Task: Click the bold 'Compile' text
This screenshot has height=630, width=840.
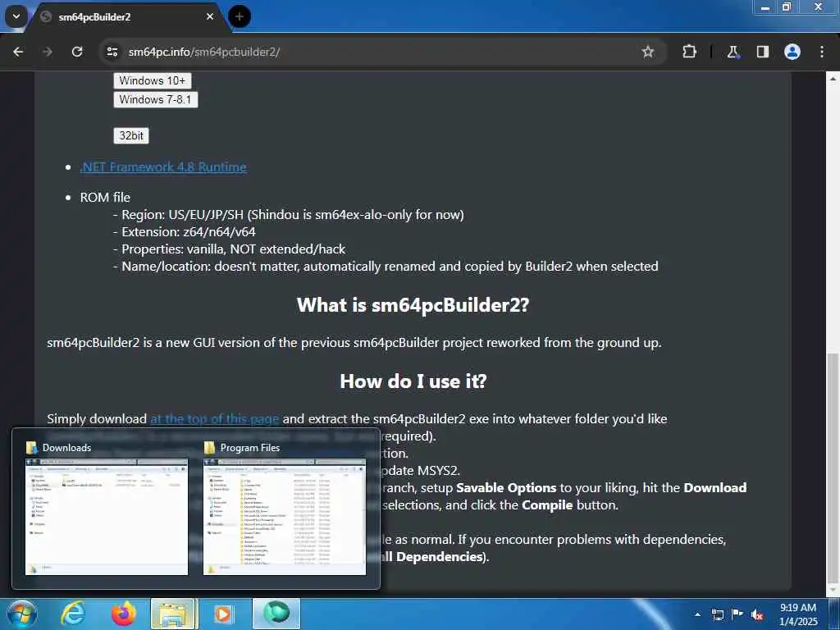Action: tap(547, 505)
